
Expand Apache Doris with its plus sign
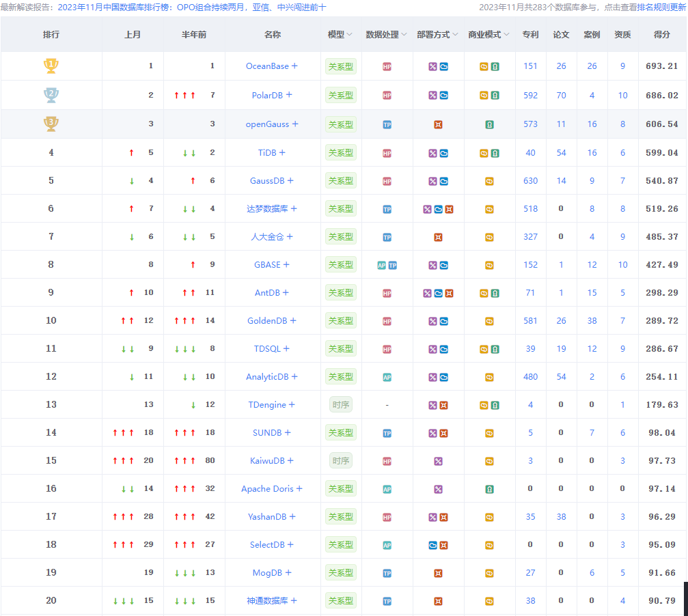point(299,488)
